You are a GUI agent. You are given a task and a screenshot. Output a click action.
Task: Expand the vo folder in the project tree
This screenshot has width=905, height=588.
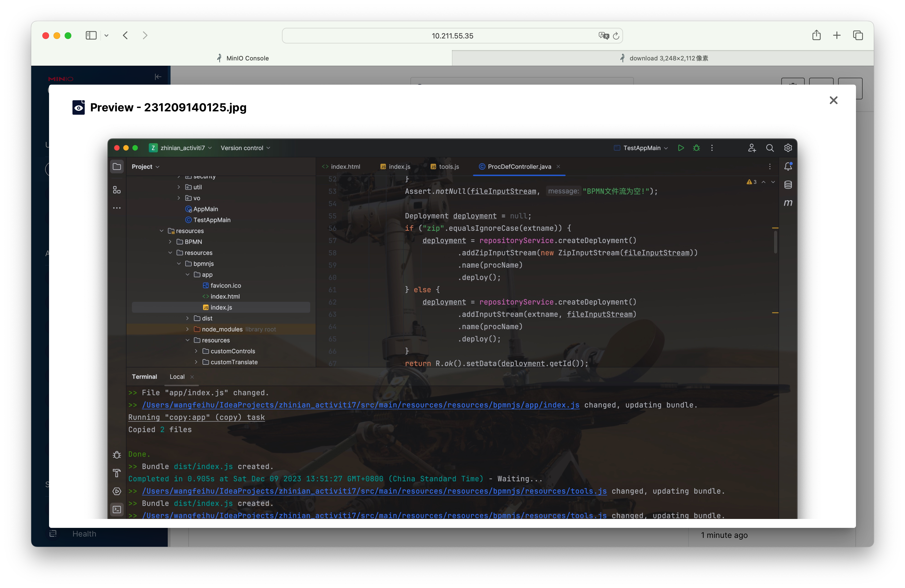pyautogui.click(x=179, y=198)
